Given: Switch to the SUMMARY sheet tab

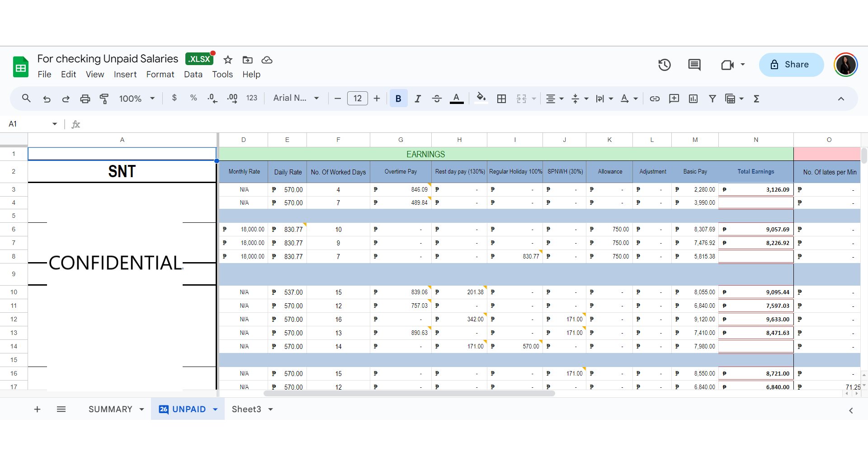Looking at the screenshot, I should (x=110, y=409).
